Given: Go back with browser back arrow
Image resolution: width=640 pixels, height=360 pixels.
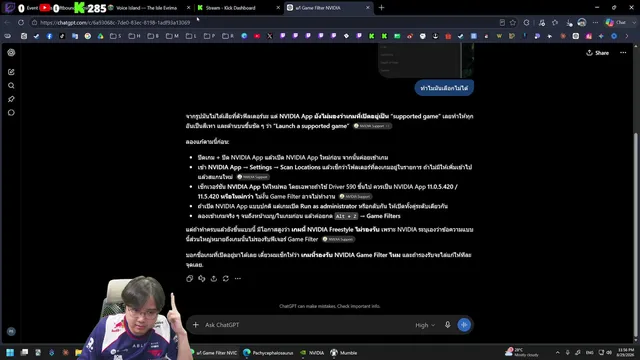Looking at the screenshot, I should pyautogui.click(x=7, y=22).
